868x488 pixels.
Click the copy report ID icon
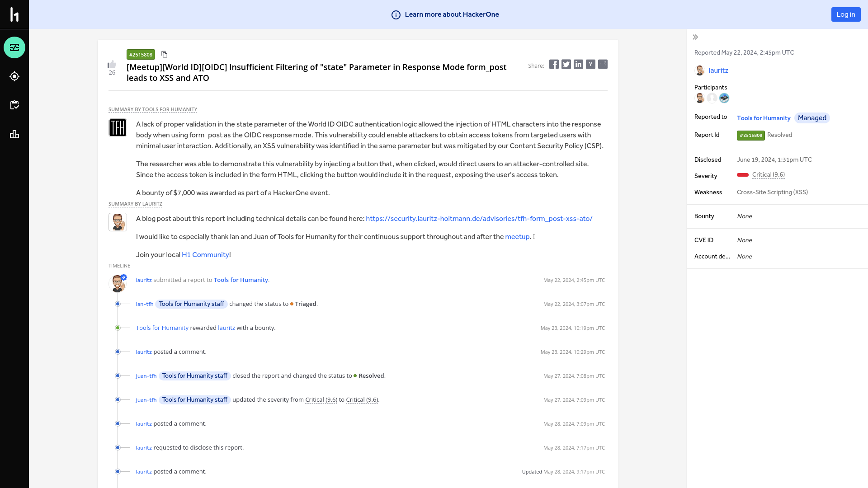pyautogui.click(x=164, y=54)
